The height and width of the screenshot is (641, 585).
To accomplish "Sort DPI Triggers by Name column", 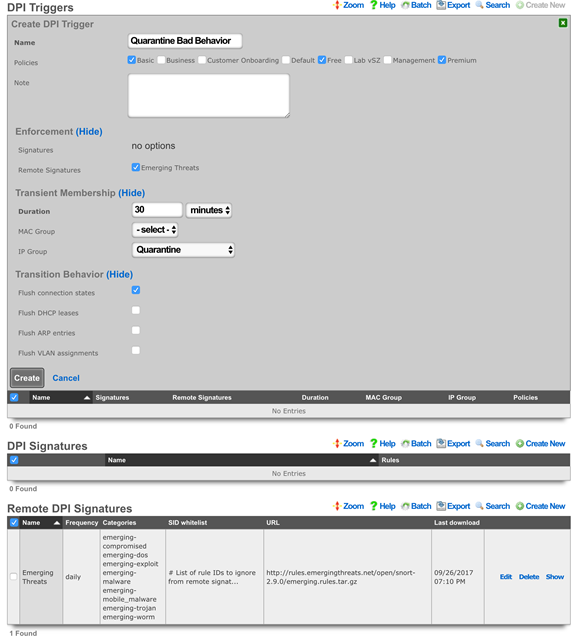I will [61, 397].
